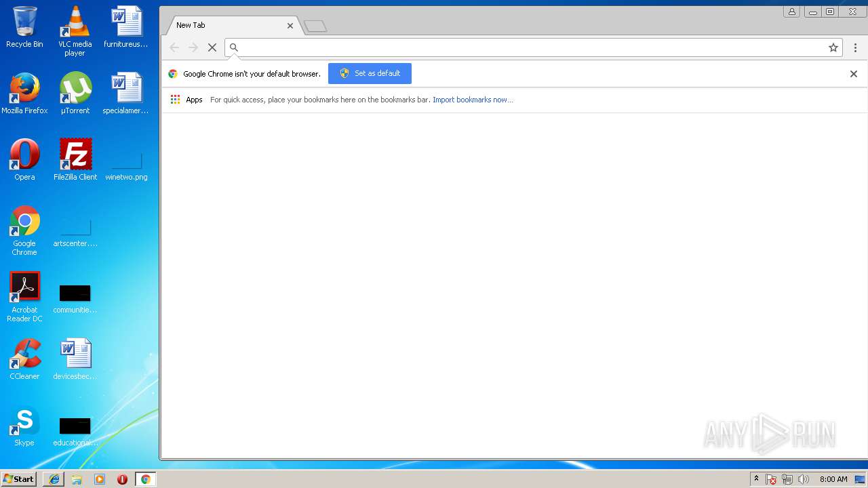Screen dimensions: 868x488
Task: Click Import bookmarks now link
Action: pos(473,100)
